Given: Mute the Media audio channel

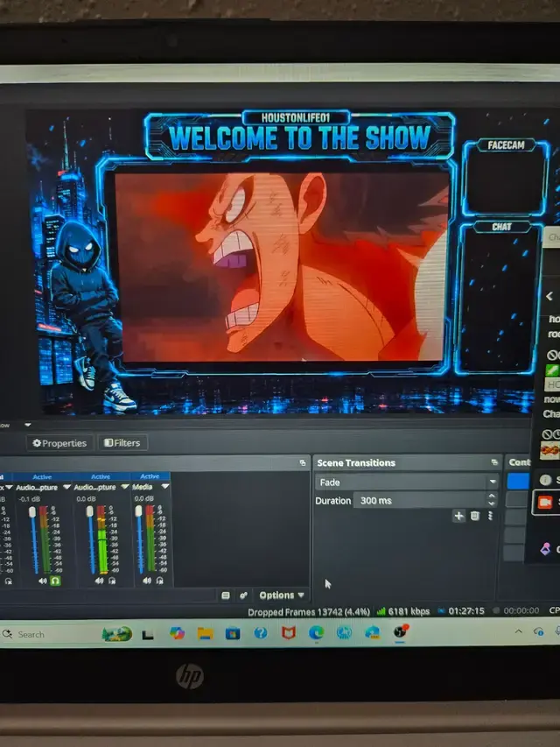Looking at the screenshot, I should (147, 581).
